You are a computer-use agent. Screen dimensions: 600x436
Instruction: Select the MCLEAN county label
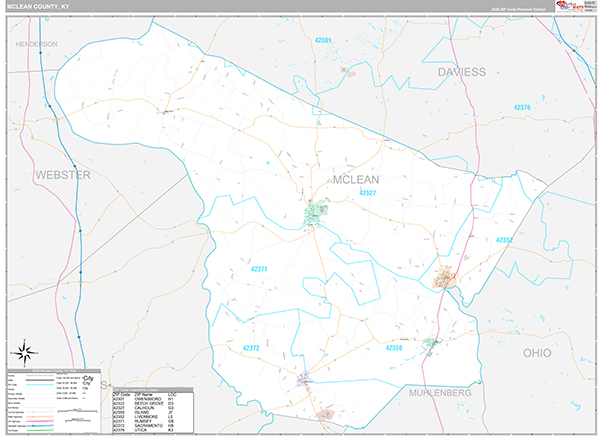tap(356, 179)
